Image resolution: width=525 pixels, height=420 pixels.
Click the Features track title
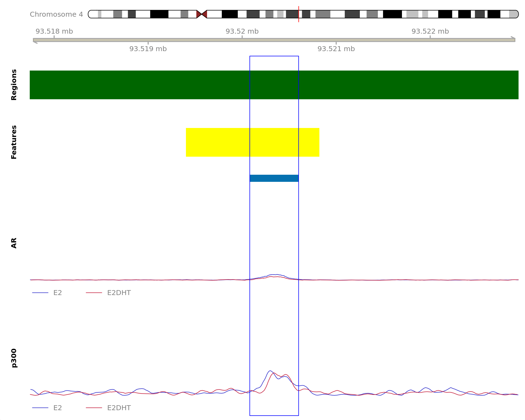point(14,142)
